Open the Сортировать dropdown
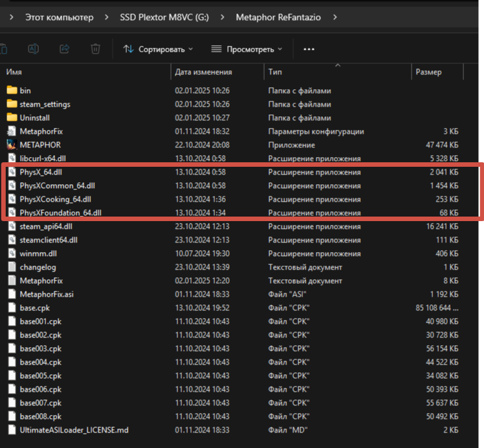The width and height of the screenshot is (484, 448). coord(158,49)
